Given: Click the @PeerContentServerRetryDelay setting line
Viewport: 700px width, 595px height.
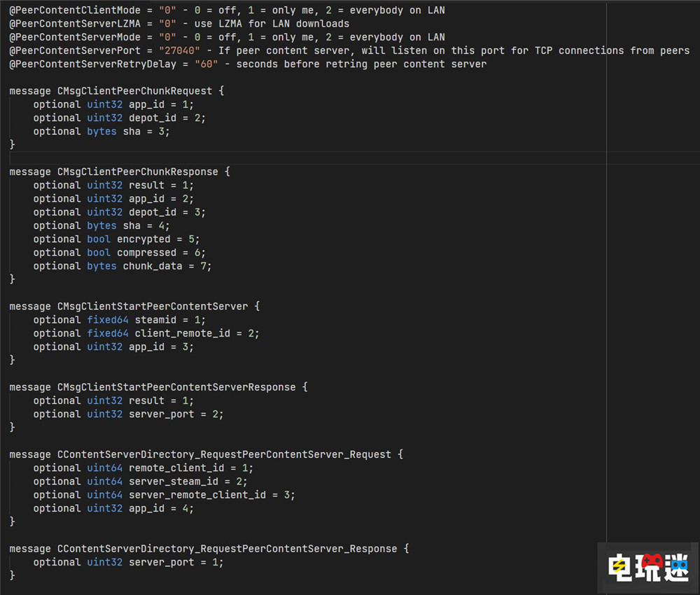Looking at the screenshot, I should pyautogui.click(x=247, y=64).
